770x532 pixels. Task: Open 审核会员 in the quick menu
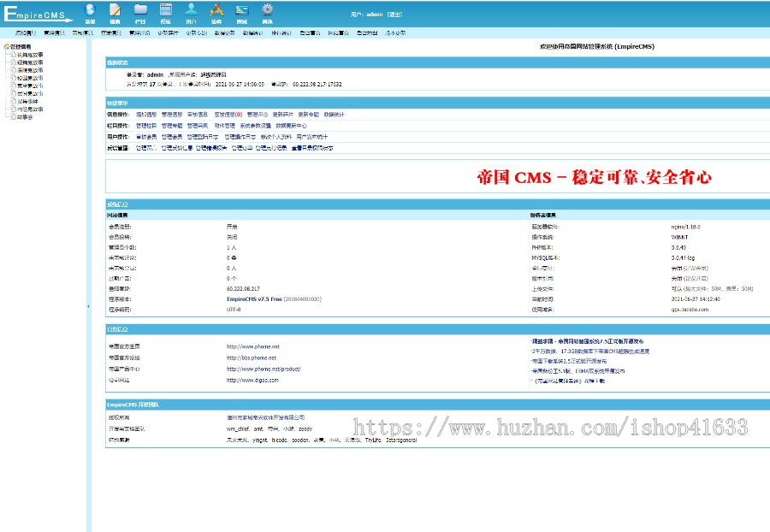coord(146,137)
